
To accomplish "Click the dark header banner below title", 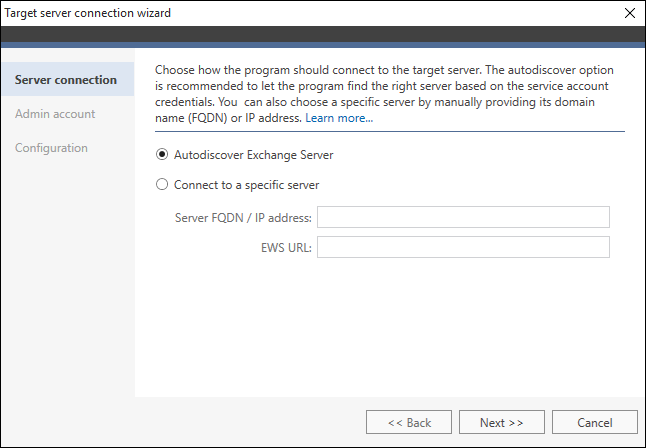I will (x=323, y=35).
